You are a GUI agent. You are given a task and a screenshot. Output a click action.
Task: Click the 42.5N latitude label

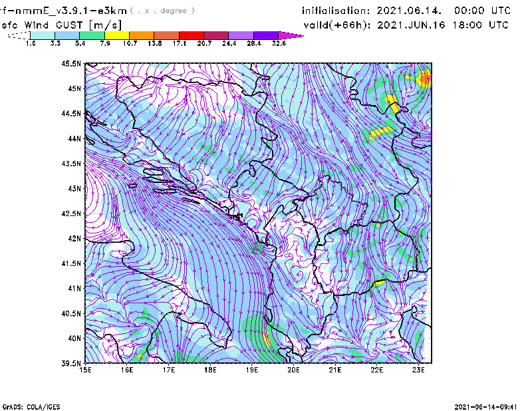point(71,213)
